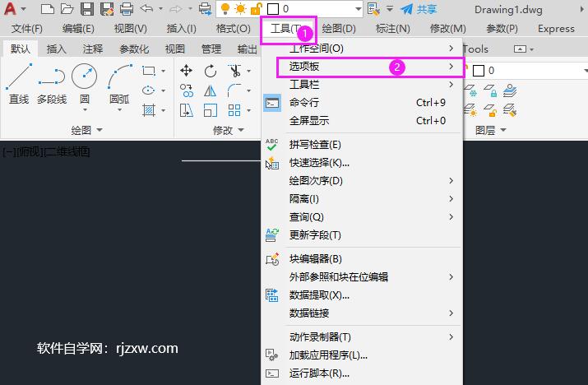
Task: Click the white layer color swatch in the top layer box
Action: (273, 8)
